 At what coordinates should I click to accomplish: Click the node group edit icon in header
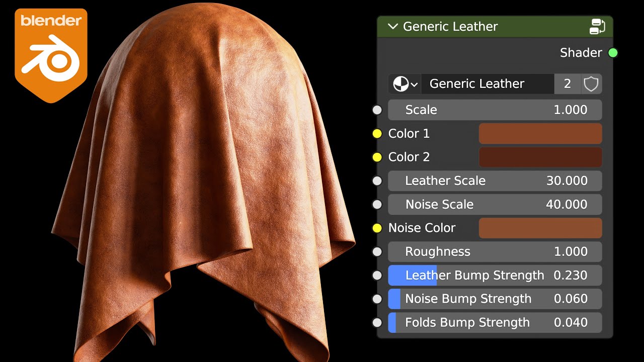pos(597,26)
